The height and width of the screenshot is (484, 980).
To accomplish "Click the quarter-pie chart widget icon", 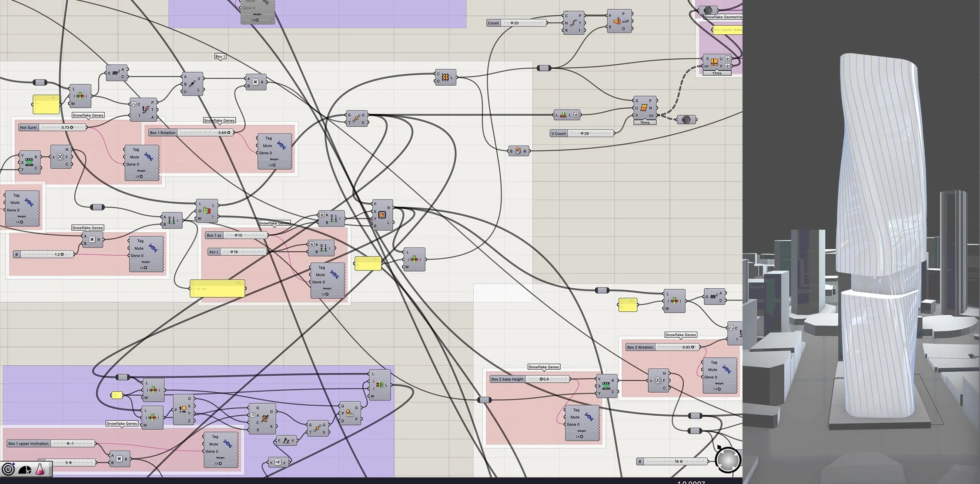I will [25, 470].
